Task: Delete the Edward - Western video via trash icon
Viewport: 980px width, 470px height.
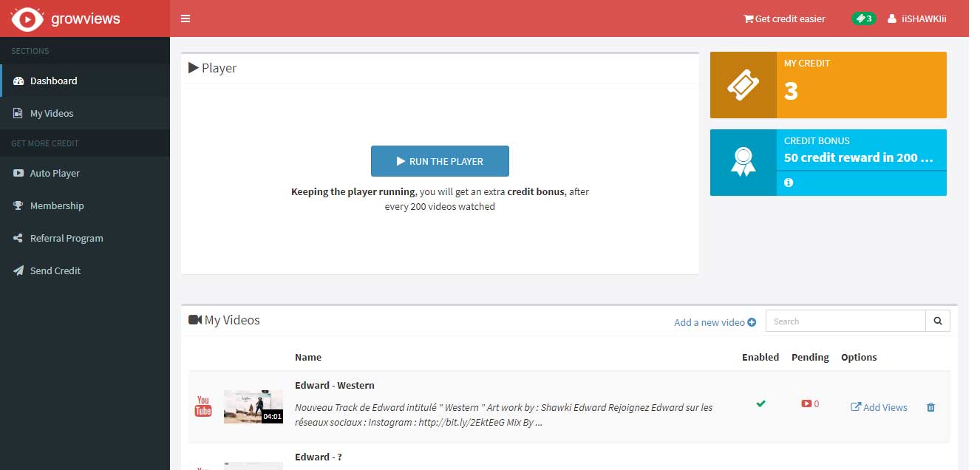Action: [930, 407]
